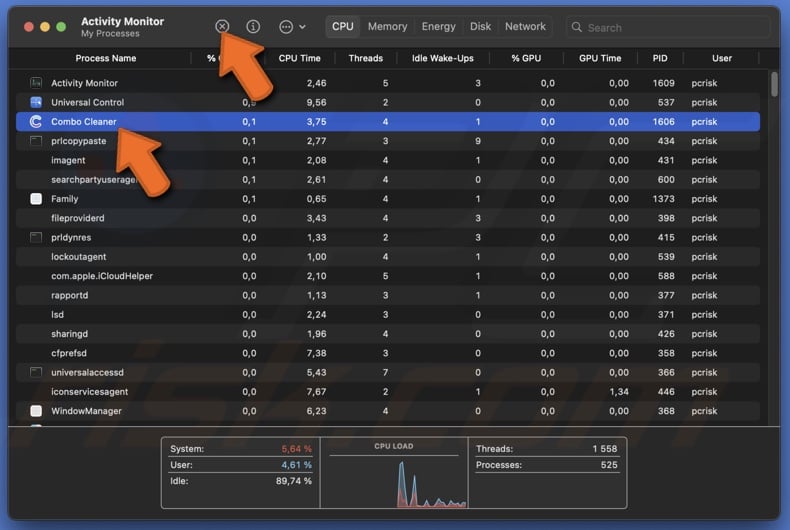
Task: Click the yellow minimize window button
Action: tap(45, 27)
